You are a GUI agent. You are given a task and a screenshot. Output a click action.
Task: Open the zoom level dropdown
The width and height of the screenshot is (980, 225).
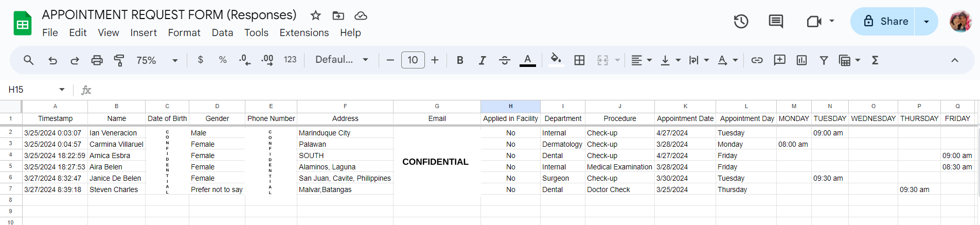[x=157, y=60]
